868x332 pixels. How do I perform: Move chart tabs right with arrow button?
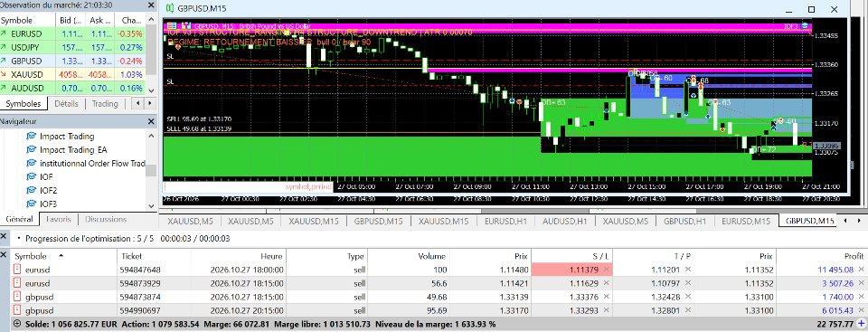click(859, 221)
